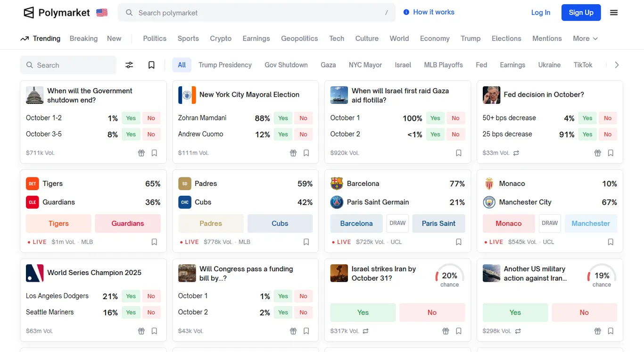Screen dimensions: 644x352
Task: Choose Yes for Zohran Mamdani
Action: (x=283, y=118)
